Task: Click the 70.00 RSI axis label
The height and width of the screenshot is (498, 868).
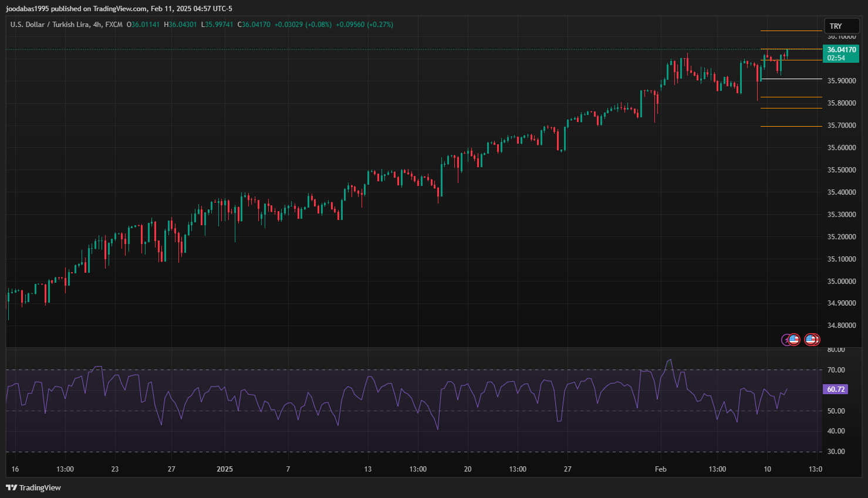Action: point(836,370)
